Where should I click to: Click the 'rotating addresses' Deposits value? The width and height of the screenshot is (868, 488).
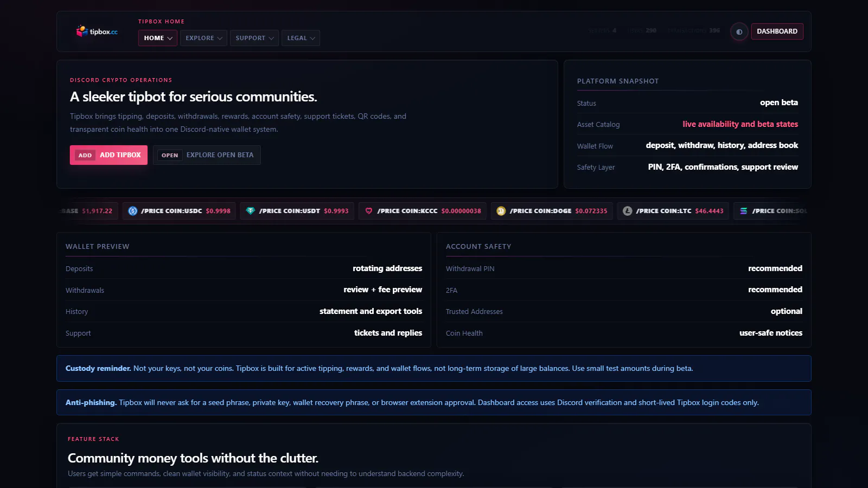click(387, 268)
